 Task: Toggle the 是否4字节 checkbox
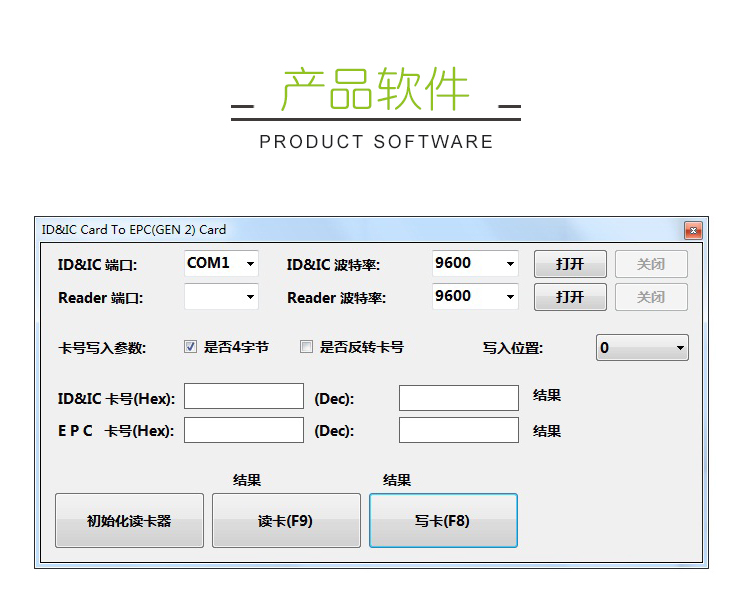click(x=191, y=347)
